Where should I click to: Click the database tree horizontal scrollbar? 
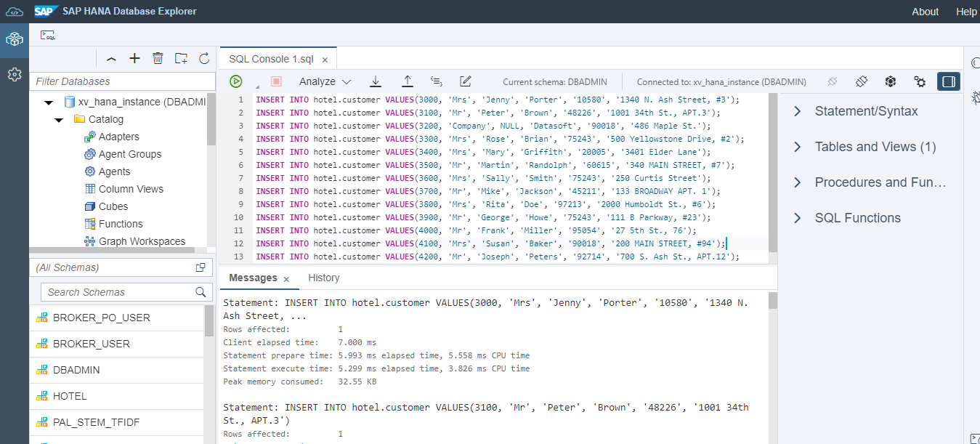pos(113,251)
